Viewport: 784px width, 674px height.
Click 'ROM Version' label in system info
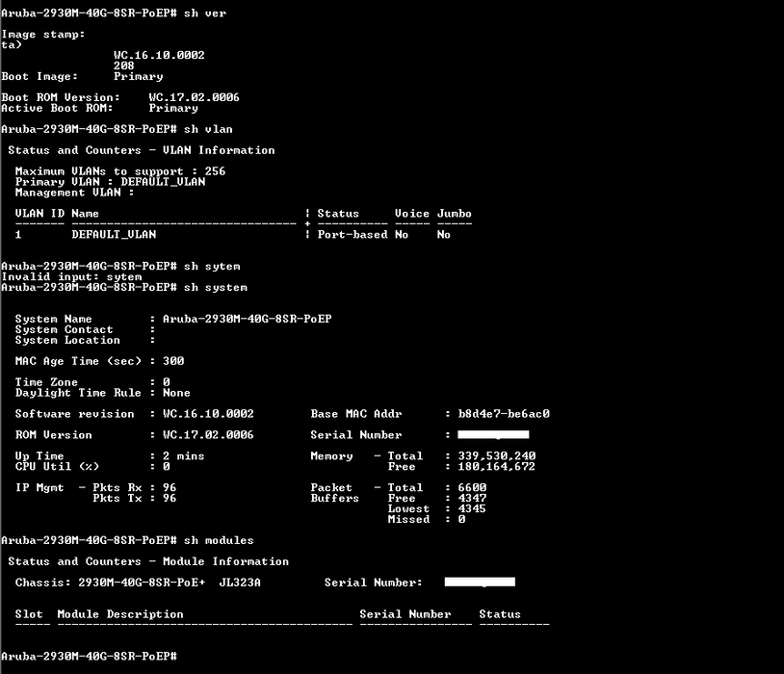coord(54,435)
